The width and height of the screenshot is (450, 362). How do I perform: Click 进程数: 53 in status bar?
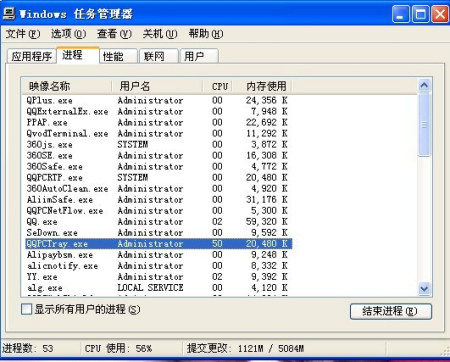click(28, 348)
